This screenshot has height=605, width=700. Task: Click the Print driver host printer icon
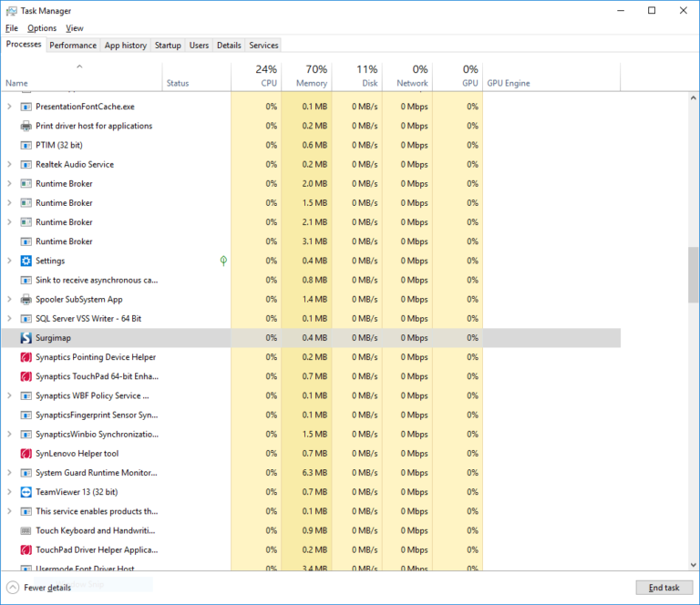26,126
